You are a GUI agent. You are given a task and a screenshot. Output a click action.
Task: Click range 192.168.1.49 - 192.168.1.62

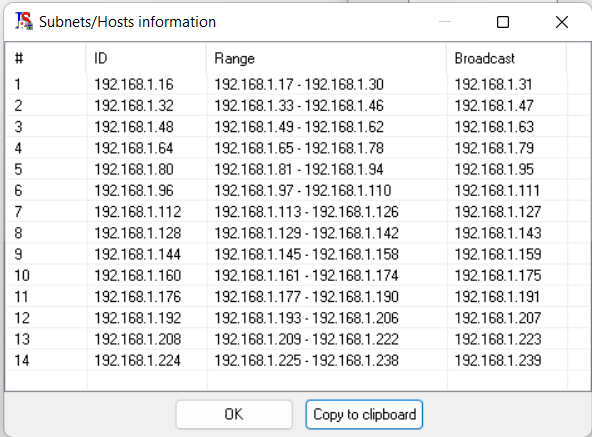pyautogui.click(x=299, y=127)
